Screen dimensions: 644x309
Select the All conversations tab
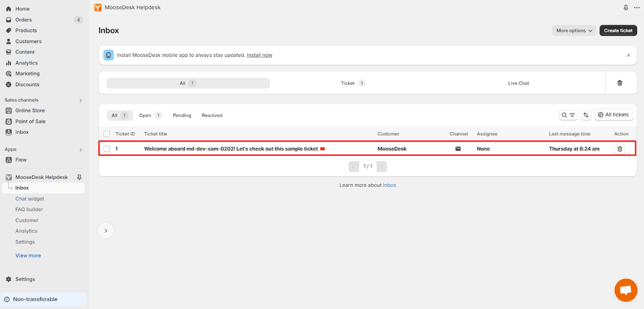[188, 83]
